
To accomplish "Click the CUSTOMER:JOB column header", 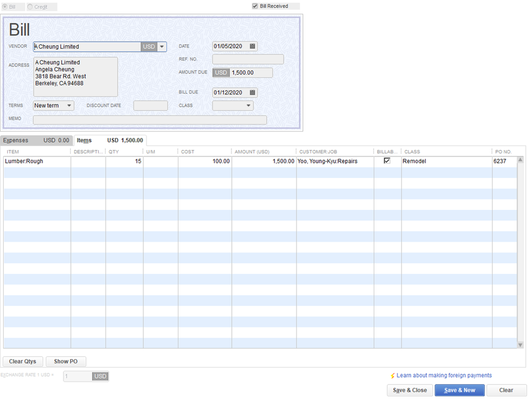I will [334, 152].
